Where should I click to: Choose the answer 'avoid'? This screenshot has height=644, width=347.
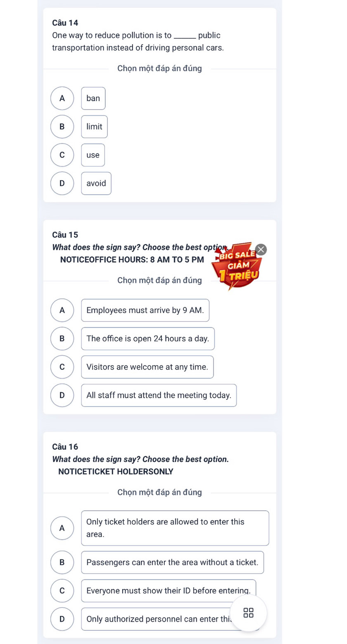click(96, 183)
